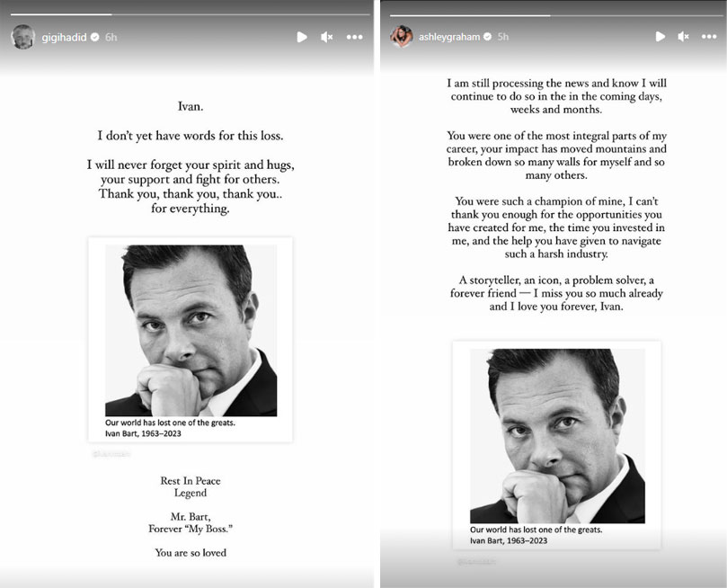This screenshot has height=588, width=727.
Task: Visit the ashleygraham username link
Action: (x=449, y=37)
